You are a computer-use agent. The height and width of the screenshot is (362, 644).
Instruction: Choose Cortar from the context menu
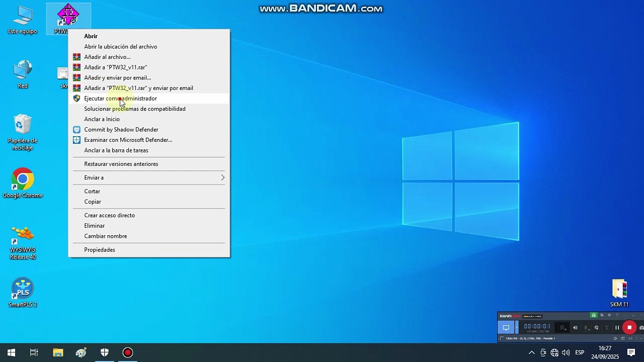click(149, 192)
